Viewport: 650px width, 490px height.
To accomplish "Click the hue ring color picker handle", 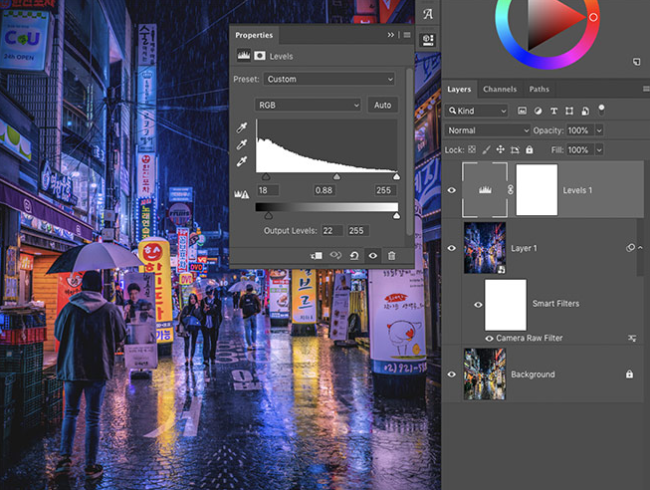I will coord(593,17).
